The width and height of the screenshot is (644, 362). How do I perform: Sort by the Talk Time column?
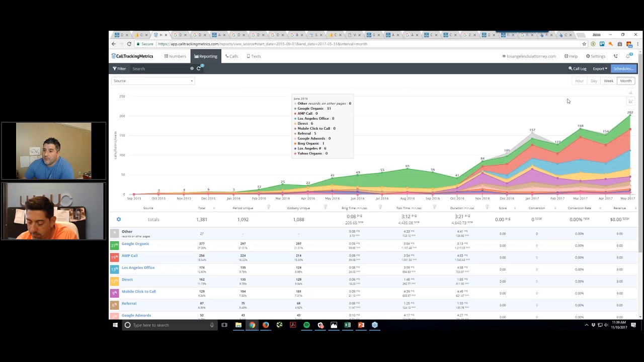click(x=409, y=208)
